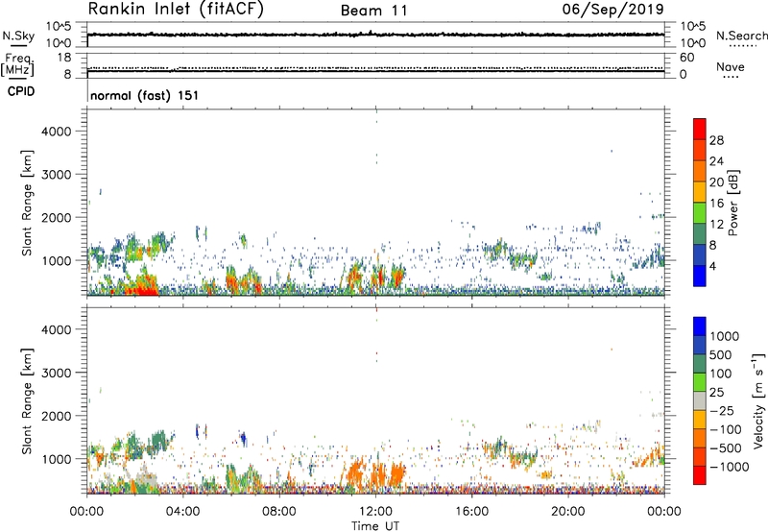
Task: Select the 'CPID' row label
Action: [x=21, y=91]
